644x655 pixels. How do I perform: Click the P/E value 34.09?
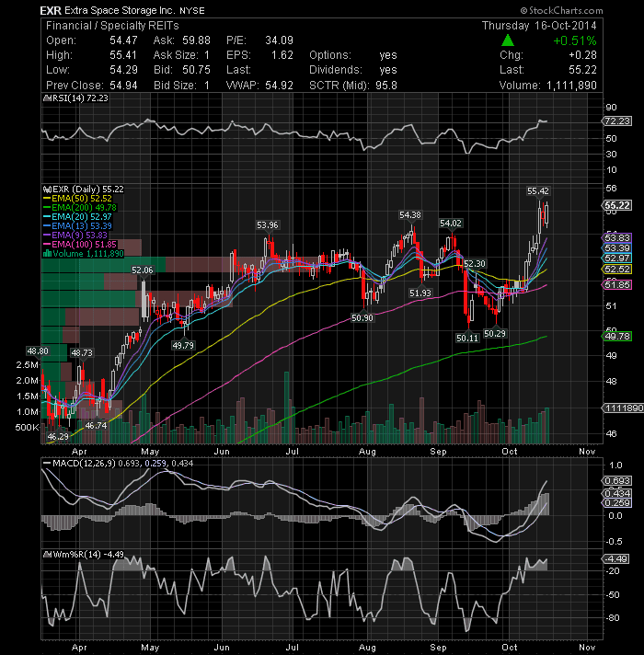(x=279, y=40)
